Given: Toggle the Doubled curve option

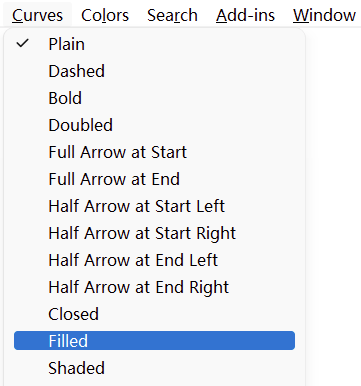Looking at the screenshot, I should click(154, 125).
